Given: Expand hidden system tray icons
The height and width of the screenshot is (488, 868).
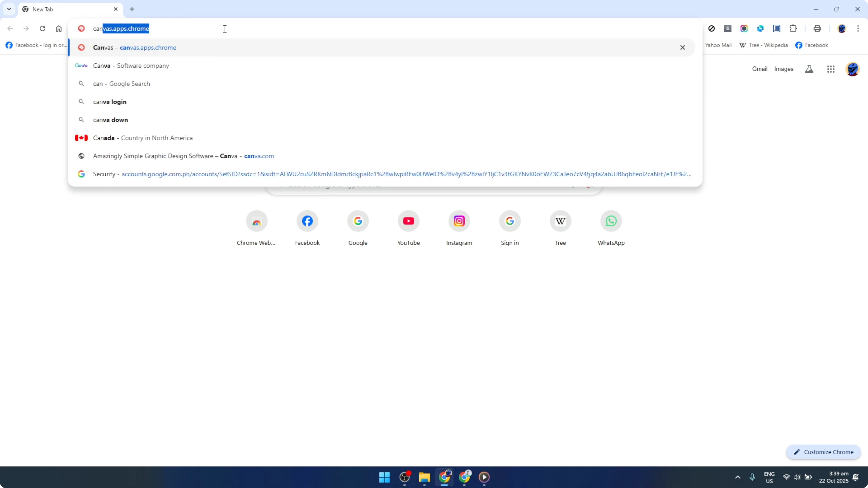Looking at the screenshot, I should (738, 477).
